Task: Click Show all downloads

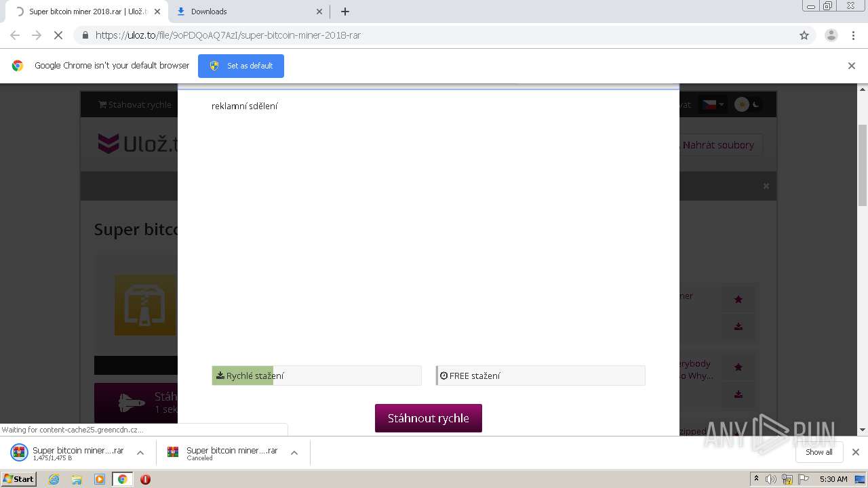Action: [819, 452]
